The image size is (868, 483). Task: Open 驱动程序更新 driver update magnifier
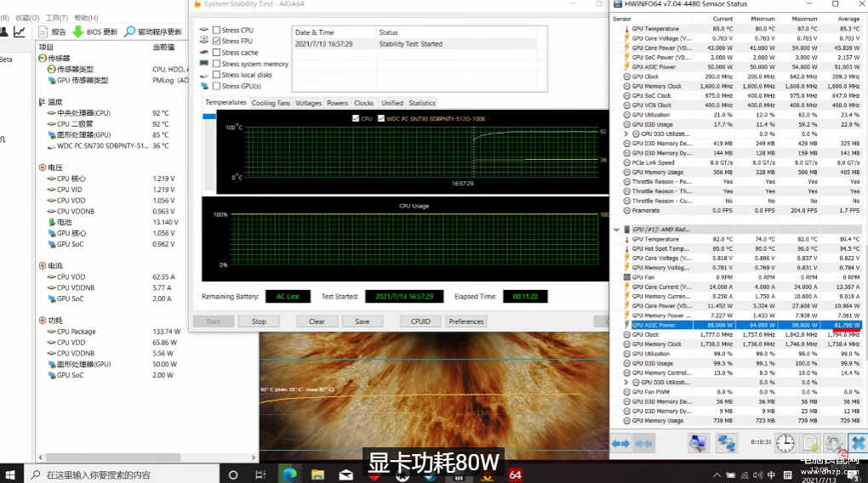[x=129, y=31]
